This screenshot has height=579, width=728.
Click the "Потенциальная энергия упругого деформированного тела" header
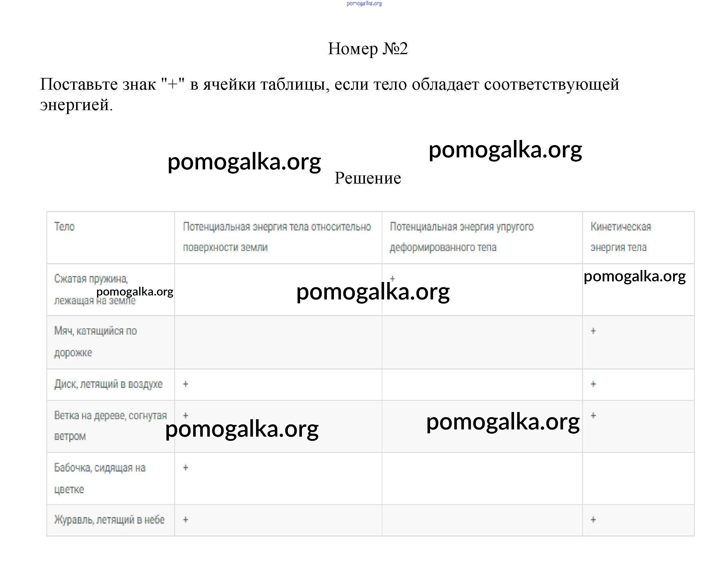point(461,237)
